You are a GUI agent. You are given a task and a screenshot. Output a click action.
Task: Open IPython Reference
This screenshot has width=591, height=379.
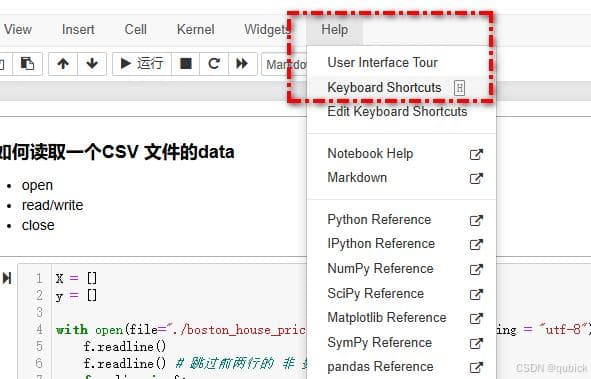pyautogui.click(x=401, y=244)
